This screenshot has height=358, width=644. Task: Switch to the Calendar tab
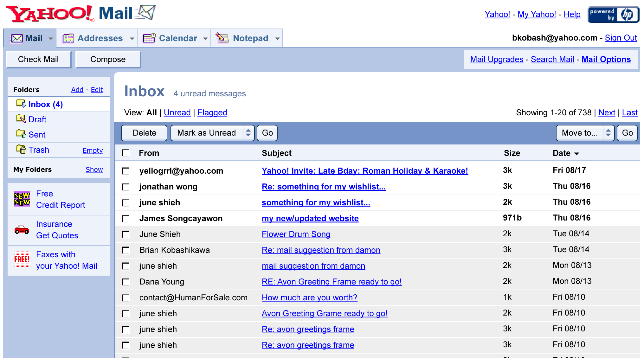click(174, 38)
